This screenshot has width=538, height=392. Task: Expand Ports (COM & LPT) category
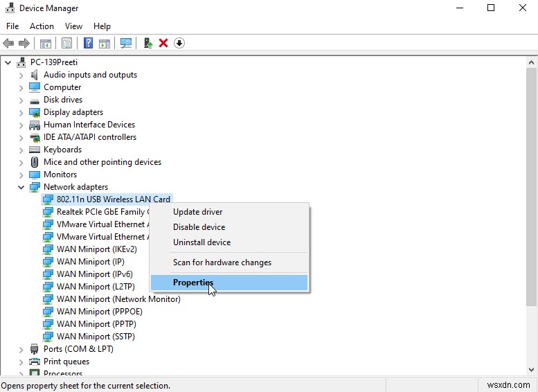coord(21,350)
